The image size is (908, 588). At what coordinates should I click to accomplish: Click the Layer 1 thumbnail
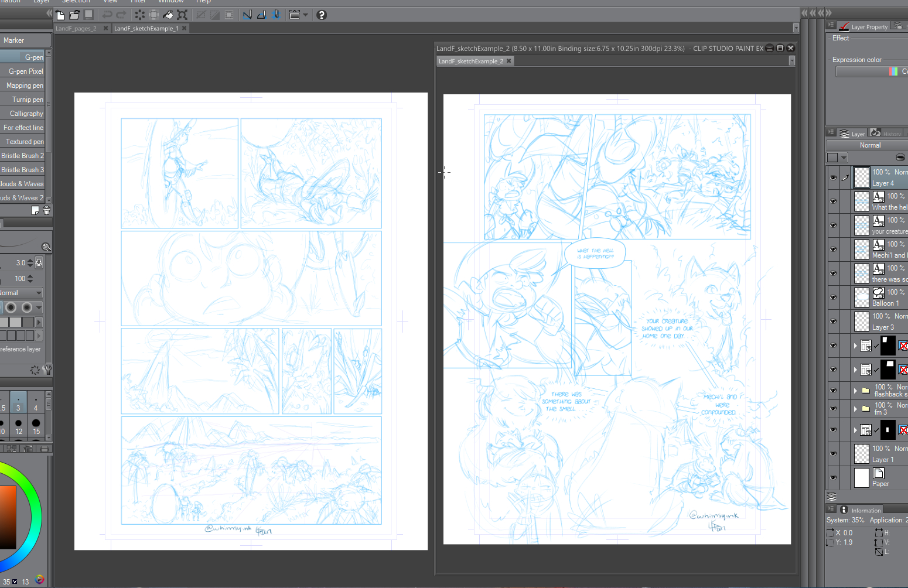[x=862, y=454]
